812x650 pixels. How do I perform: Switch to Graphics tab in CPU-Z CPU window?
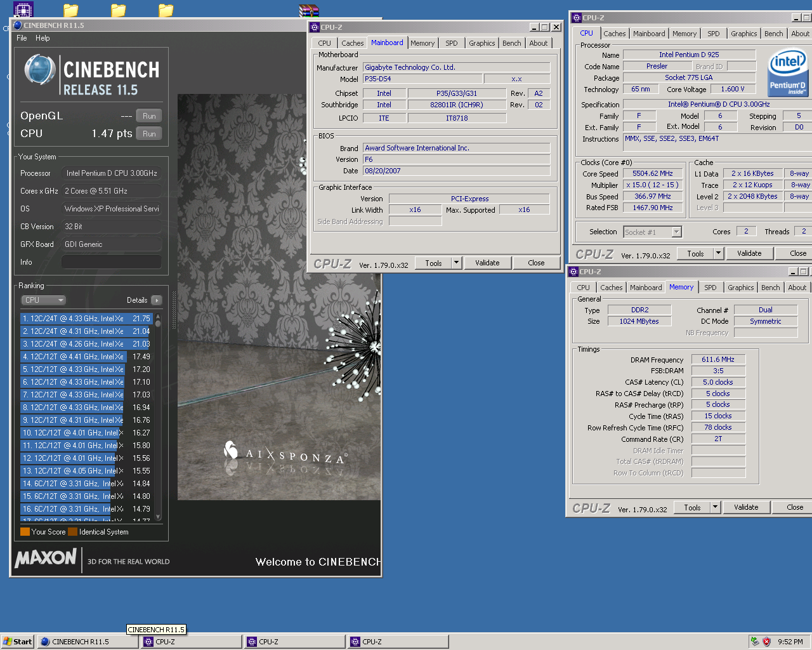point(744,34)
